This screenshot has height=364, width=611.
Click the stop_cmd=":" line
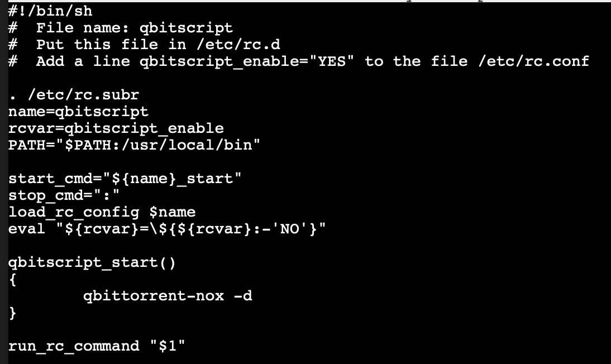[64, 195]
